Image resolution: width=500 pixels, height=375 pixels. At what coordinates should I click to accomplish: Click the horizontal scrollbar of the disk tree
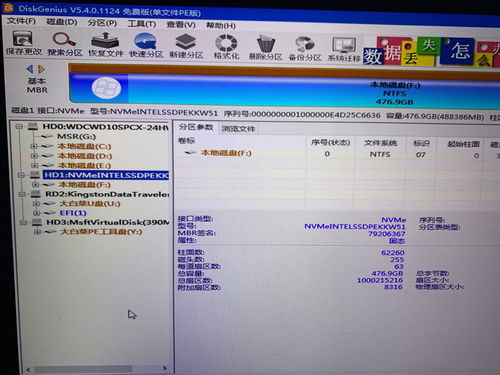tap(96, 369)
